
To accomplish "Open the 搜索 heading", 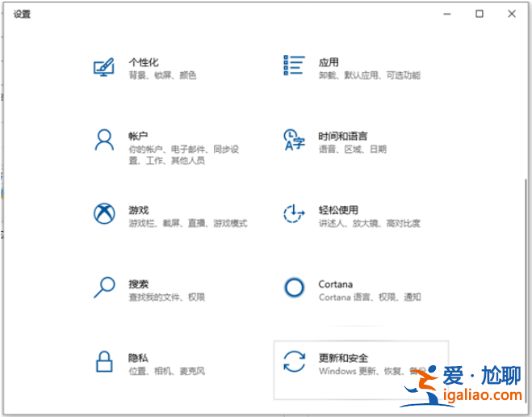I will point(138,284).
